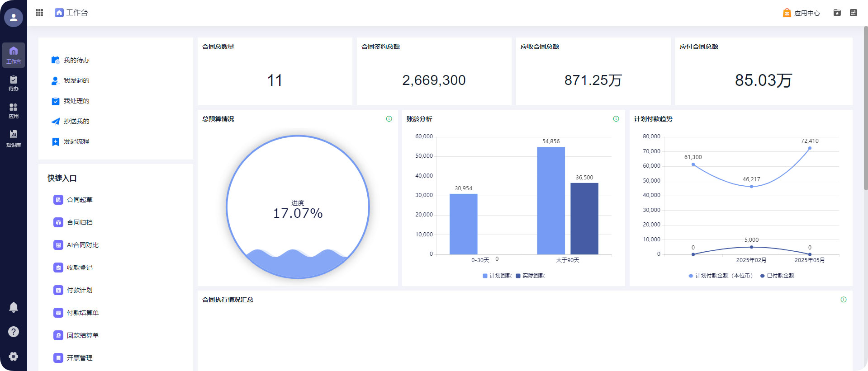Switch to 待办 in sidebar
Image resolution: width=868 pixels, height=371 pixels.
pyautogui.click(x=14, y=83)
